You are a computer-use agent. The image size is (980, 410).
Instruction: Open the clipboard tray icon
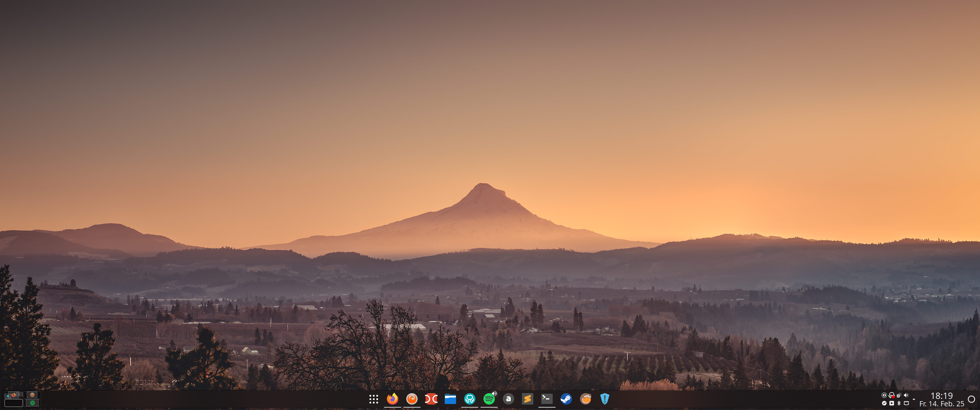[x=899, y=395]
